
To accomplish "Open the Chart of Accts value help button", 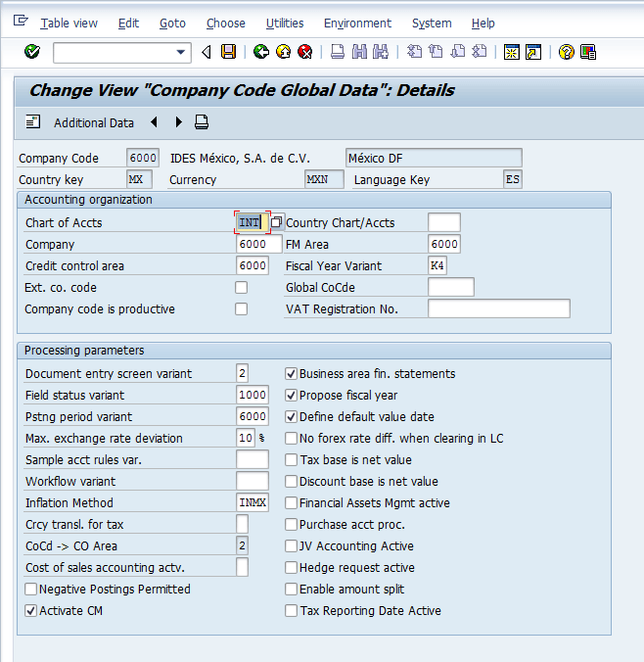I will tap(277, 222).
